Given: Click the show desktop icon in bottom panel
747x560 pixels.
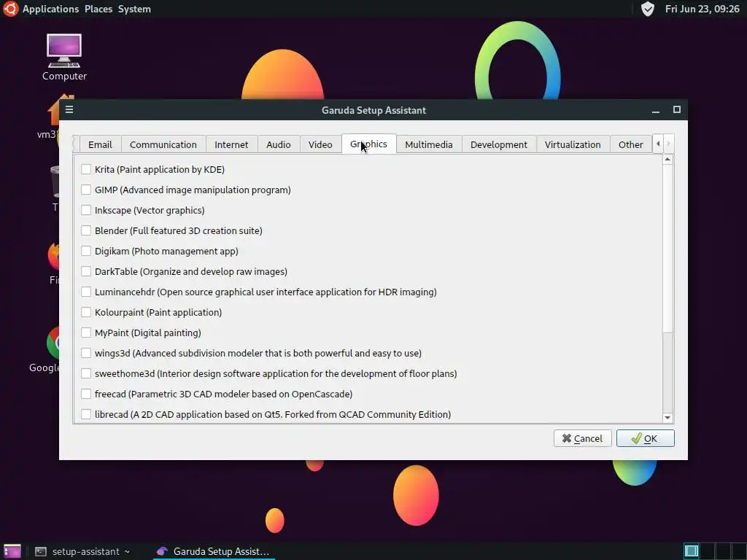Looking at the screenshot, I should [12, 551].
